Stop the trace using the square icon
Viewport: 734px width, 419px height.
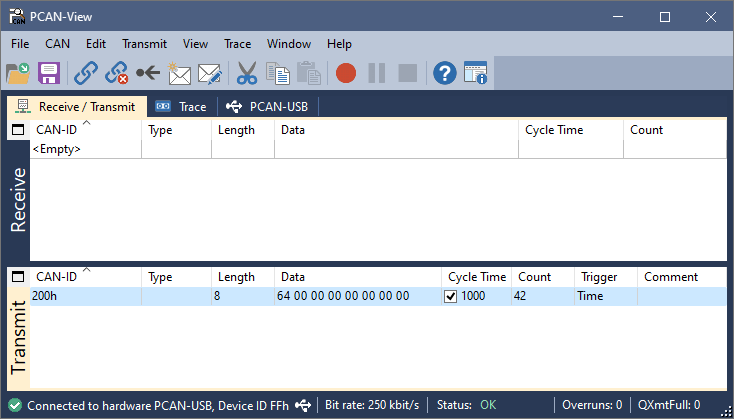tap(407, 74)
